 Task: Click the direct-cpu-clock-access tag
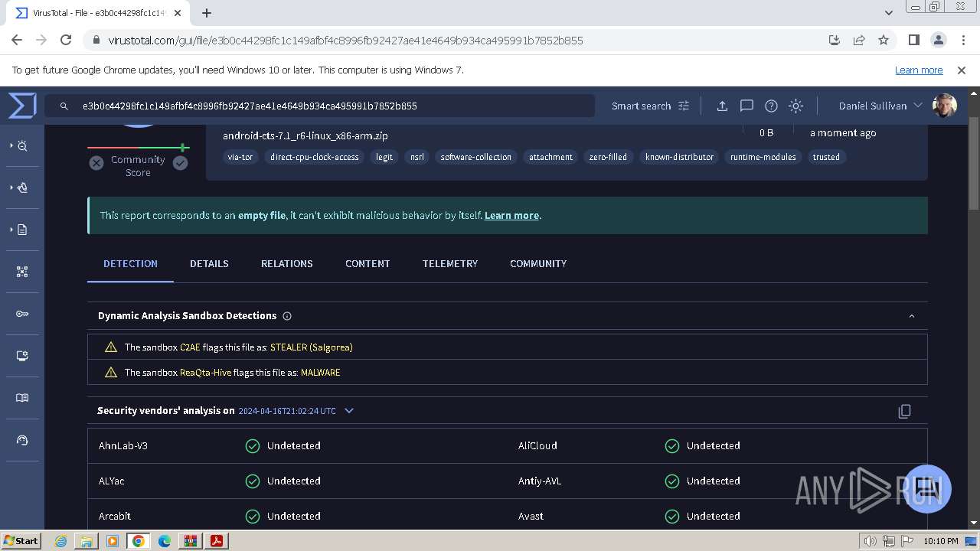(315, 157)
